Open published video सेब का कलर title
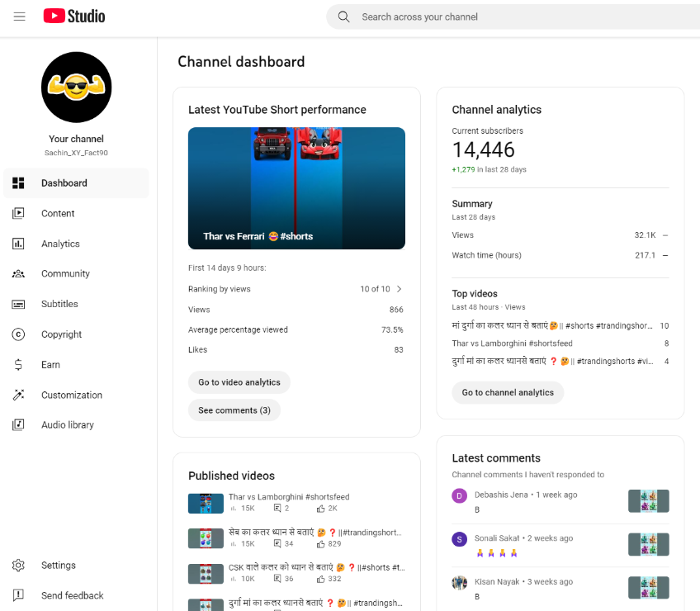 click(315, 532)
